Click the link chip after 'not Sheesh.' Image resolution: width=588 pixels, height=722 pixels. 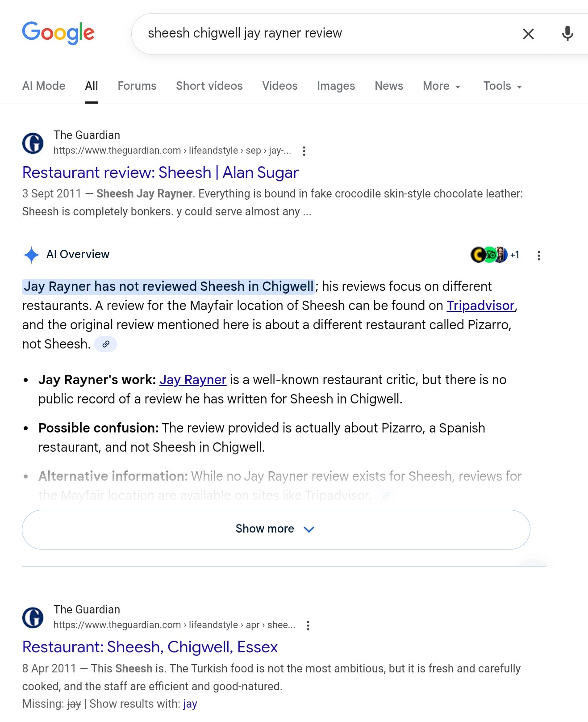coord(106,344)
